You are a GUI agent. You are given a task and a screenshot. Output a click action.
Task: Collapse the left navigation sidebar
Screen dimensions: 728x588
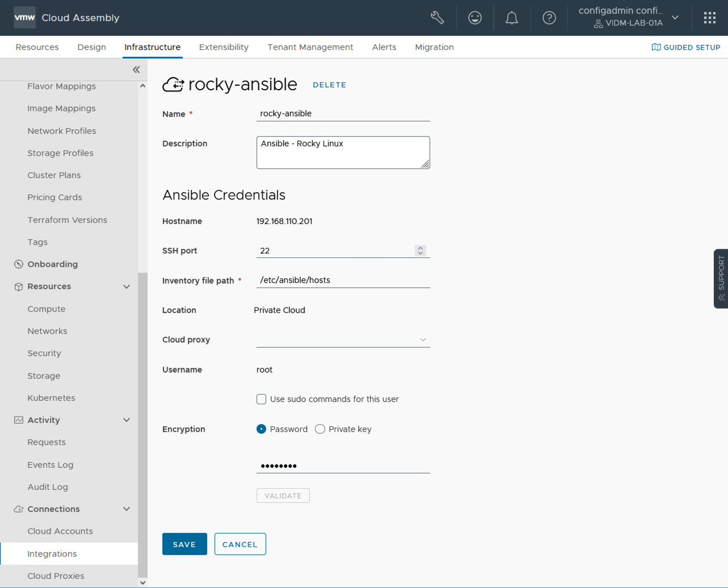click(136, 70)
